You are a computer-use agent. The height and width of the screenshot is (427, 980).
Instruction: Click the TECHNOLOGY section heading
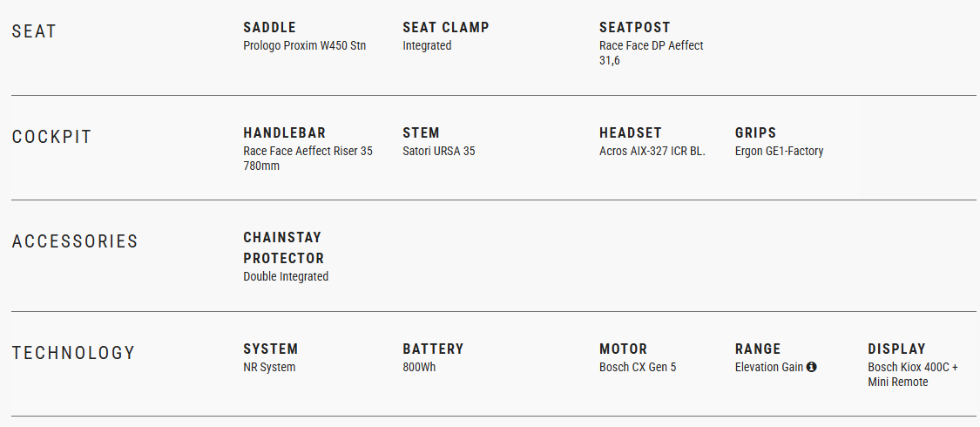74,354
